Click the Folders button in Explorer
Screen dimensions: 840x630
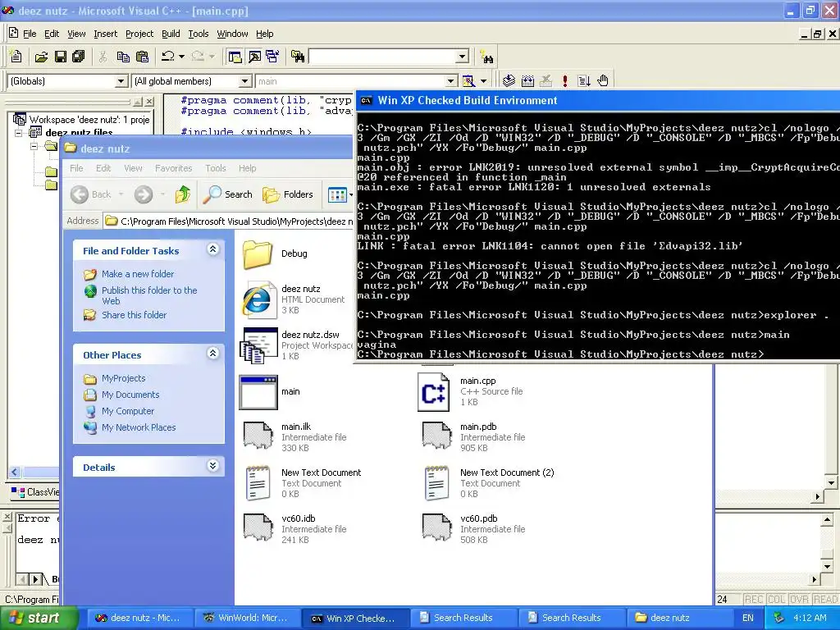tap(288, 194)
